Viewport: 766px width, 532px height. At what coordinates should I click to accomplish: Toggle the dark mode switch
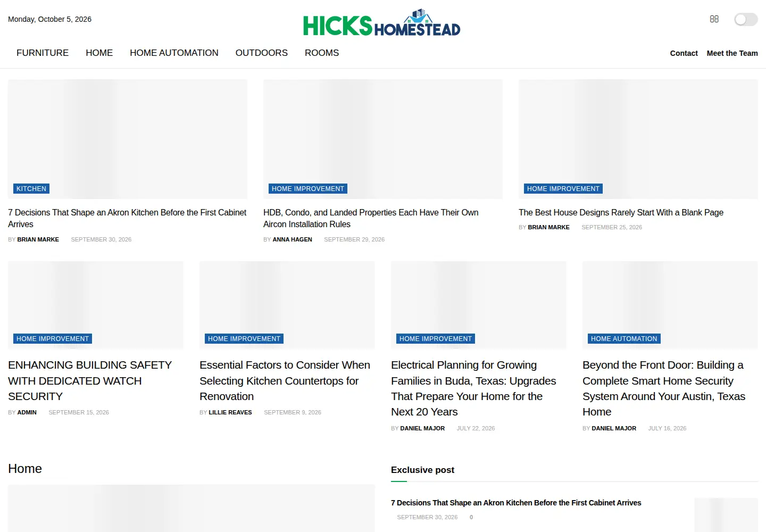point(746,20)
